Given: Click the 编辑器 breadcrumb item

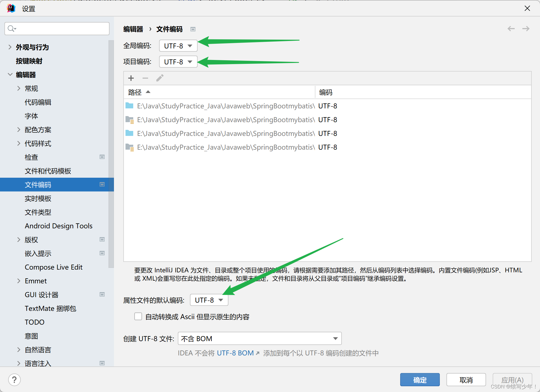Looking at the screenshot, I should [133, 29].
